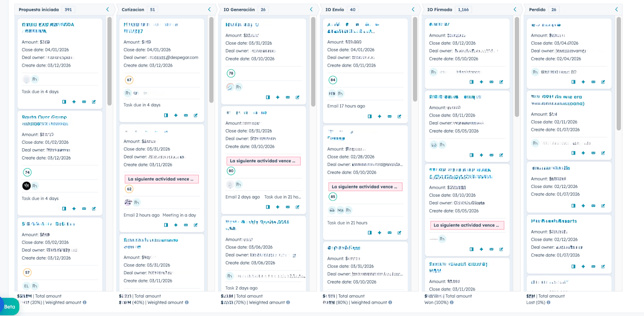This screenshot has width=644, height=316.
Task: Click email icon on score 80 card
Action: (x=288, y=207)
